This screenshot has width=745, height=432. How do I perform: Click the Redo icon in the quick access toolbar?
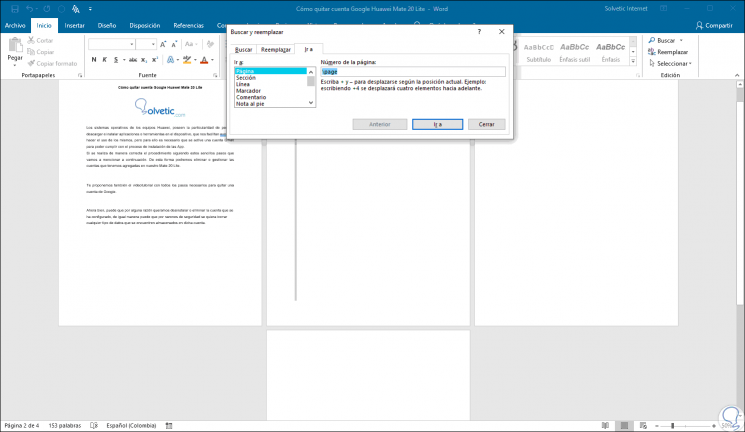[x=47, y=9]
